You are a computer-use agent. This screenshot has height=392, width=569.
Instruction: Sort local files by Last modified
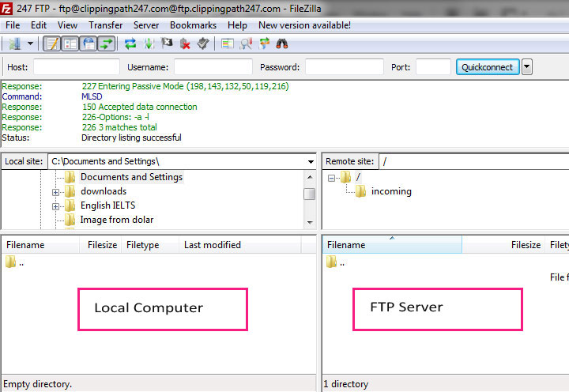tap(240, 245)
